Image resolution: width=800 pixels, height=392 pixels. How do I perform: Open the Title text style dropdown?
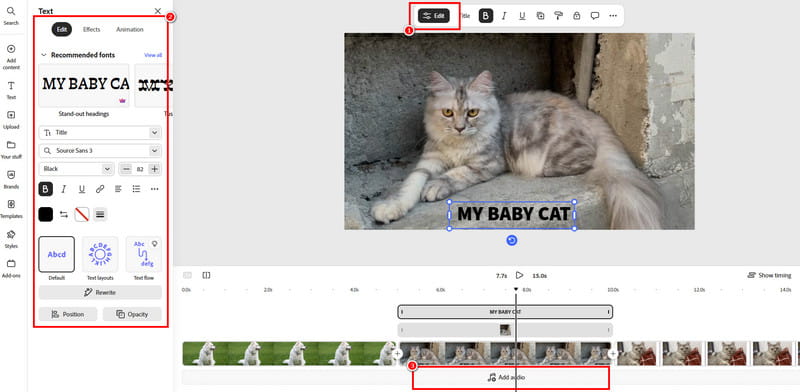[100, 133]
